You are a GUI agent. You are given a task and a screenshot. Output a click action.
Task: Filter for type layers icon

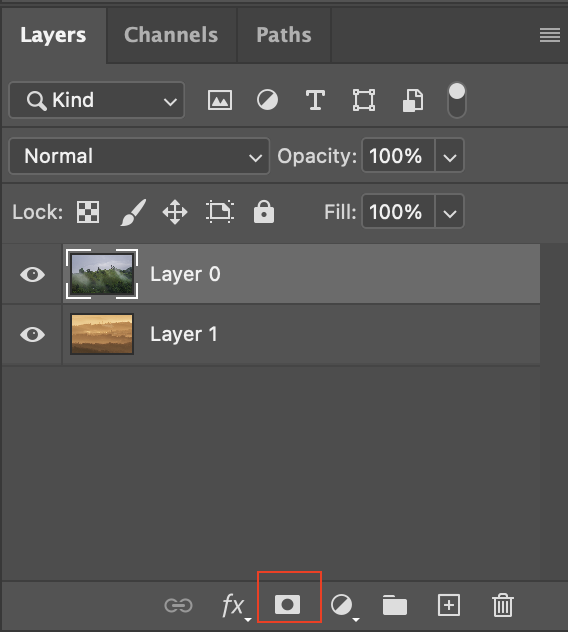(315, 100)
